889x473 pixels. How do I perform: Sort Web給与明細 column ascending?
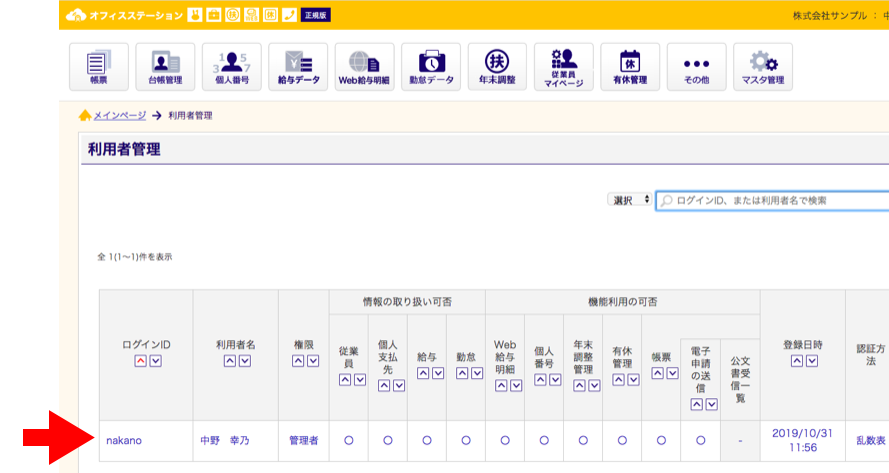click(x=501, y=386)
